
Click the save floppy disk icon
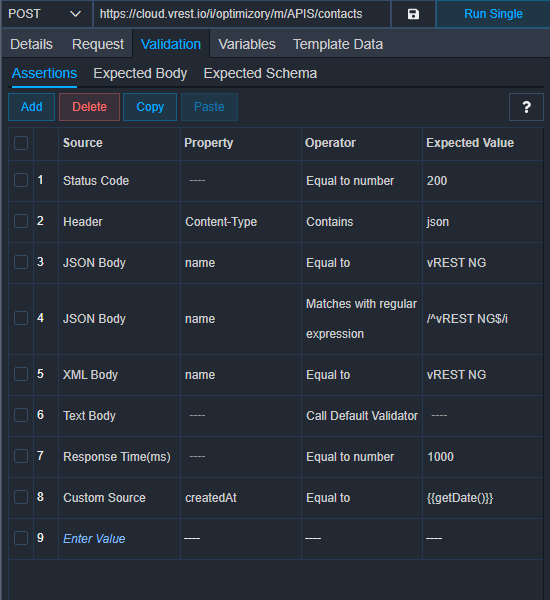click(413, 14)
